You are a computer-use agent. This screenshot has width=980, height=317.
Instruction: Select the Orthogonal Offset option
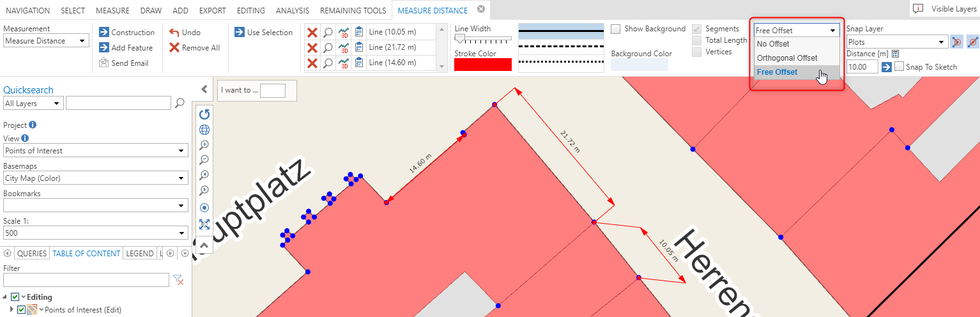[797, 58]
